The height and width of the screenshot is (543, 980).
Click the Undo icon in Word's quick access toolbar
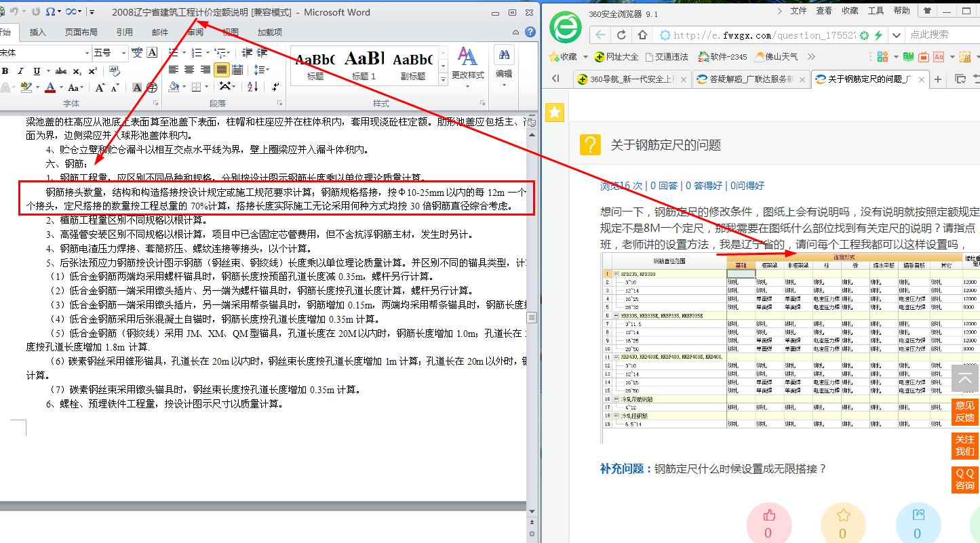coord(15,12)
